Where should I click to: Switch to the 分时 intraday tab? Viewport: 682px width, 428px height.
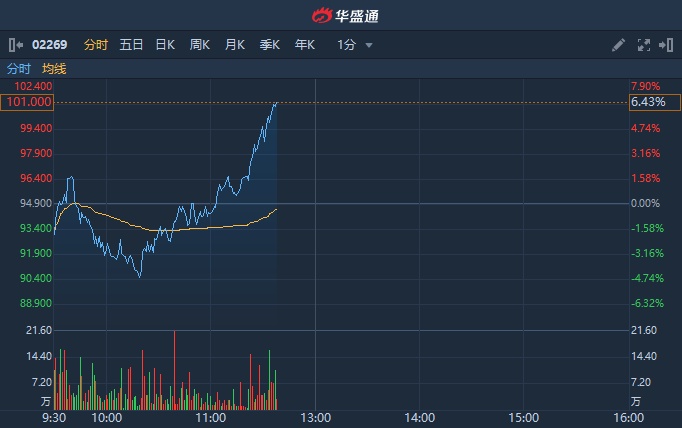pos(96,45)
